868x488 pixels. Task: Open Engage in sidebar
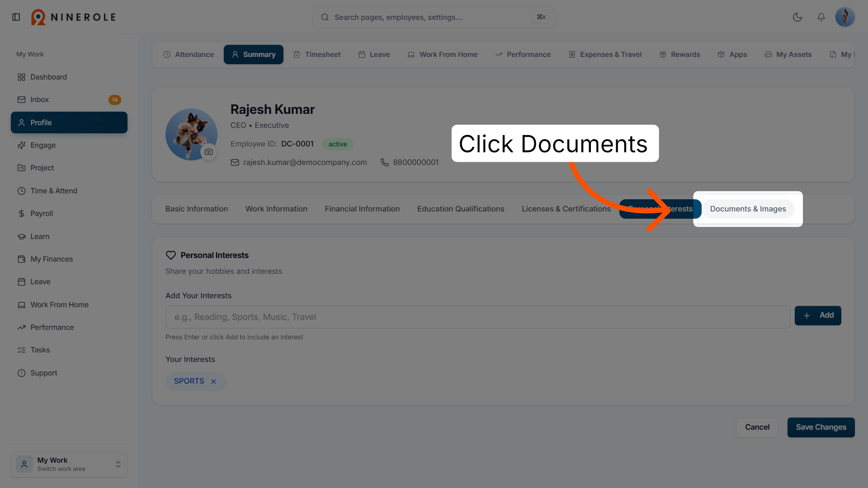point(69,145)
